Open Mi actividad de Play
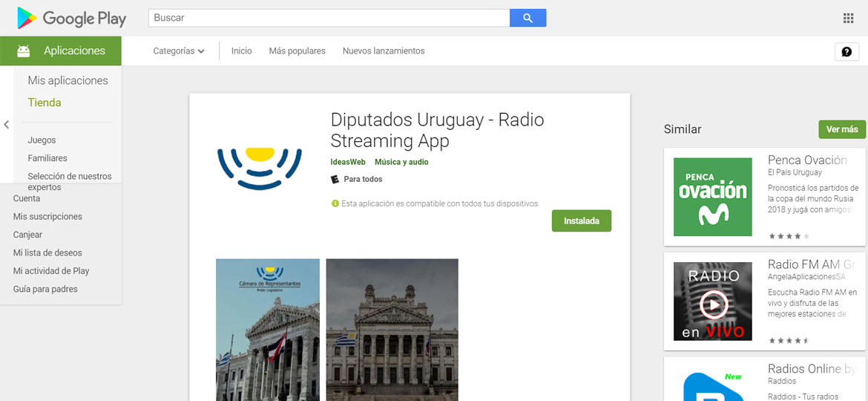Image resolution: width=868 pixels, height=401 pixels. [x=51, y=271]
